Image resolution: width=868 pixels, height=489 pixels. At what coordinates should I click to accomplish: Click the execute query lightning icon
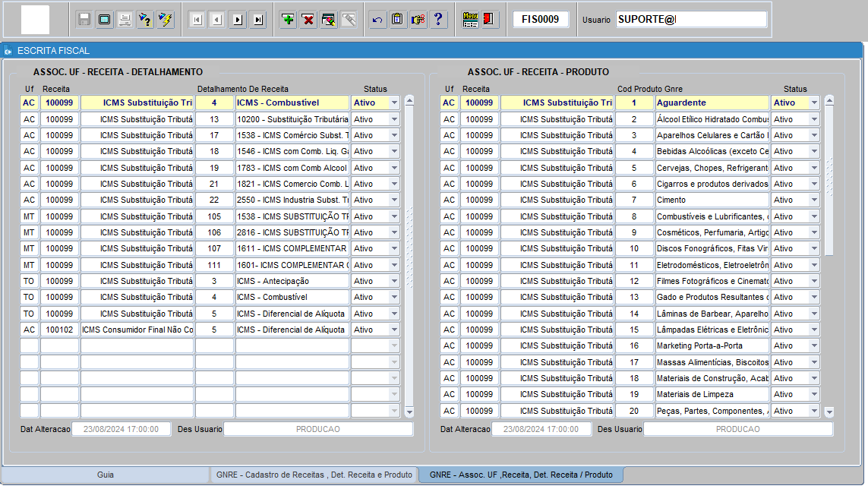[x=166, y=20]
